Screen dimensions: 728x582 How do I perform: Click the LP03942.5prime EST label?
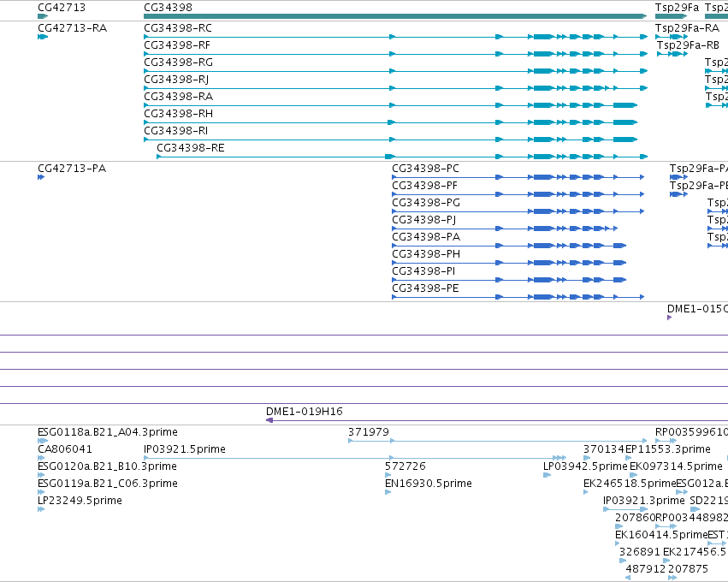tap(585, 466)
